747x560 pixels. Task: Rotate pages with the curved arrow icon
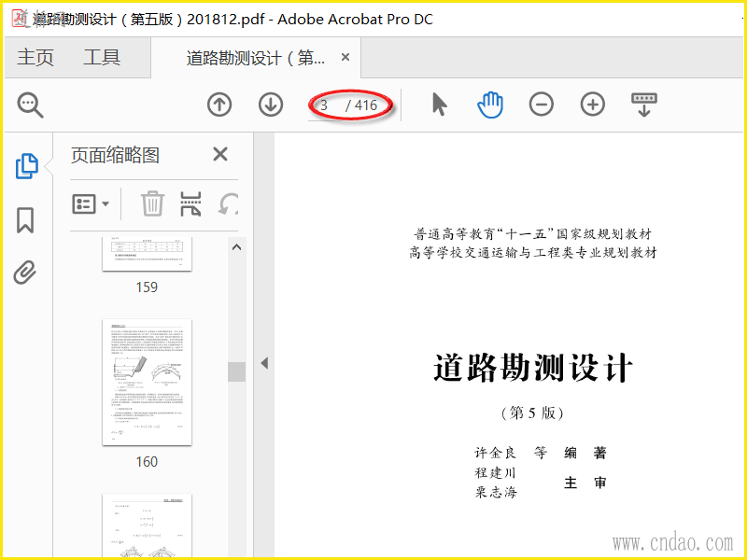tap(228, 203)
